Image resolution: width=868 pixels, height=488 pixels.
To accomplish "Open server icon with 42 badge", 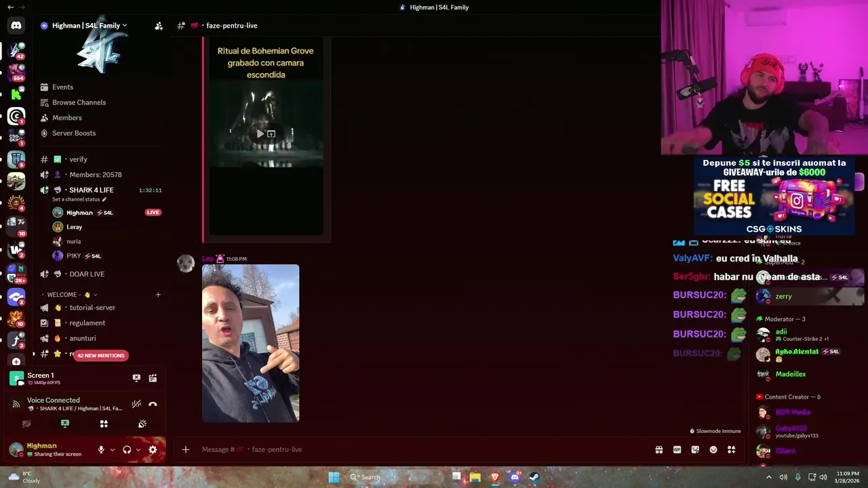I will pyautogui.click(x=16, y=50).
